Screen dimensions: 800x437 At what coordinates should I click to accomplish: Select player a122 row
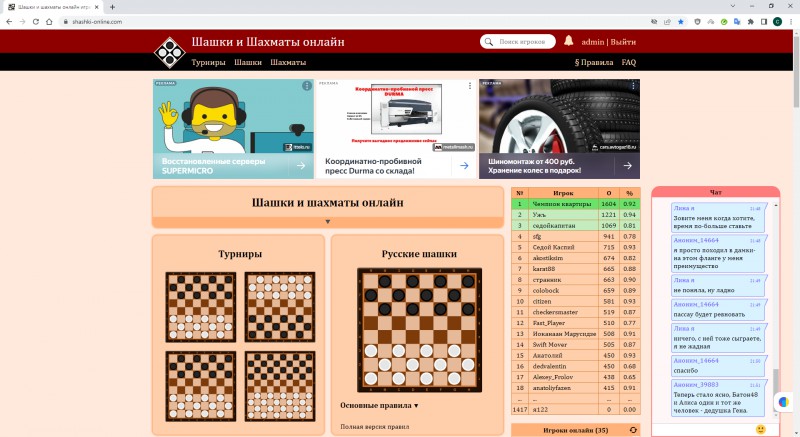(576, 409)
